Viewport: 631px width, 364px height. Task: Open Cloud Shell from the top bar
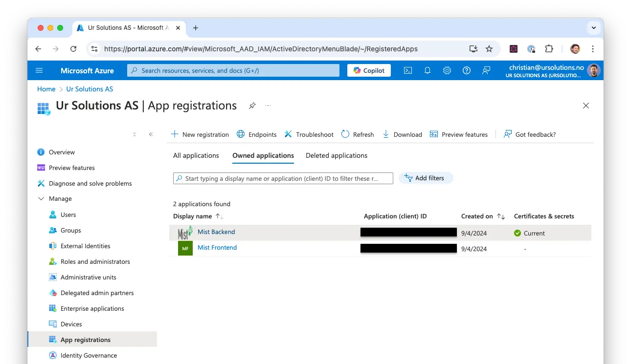(x=407, y=70)
